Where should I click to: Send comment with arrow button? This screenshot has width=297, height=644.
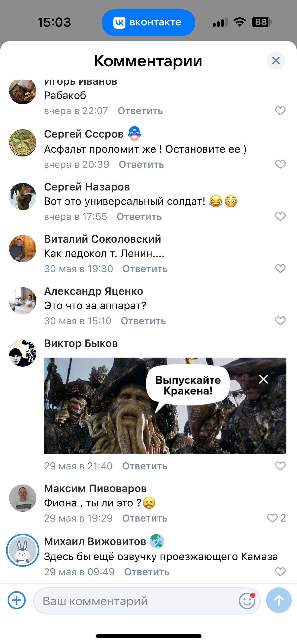click(279, 600)
